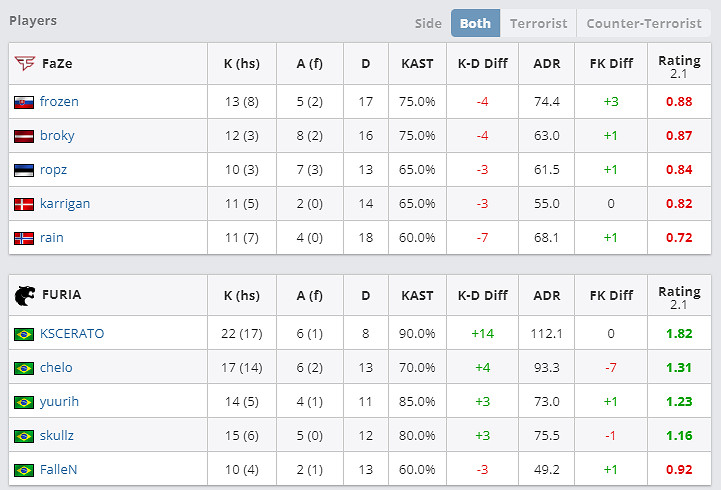Click the Norwegian flag beside rain
The width and height of the screenshot is (721, 490).
click(24, 238)
